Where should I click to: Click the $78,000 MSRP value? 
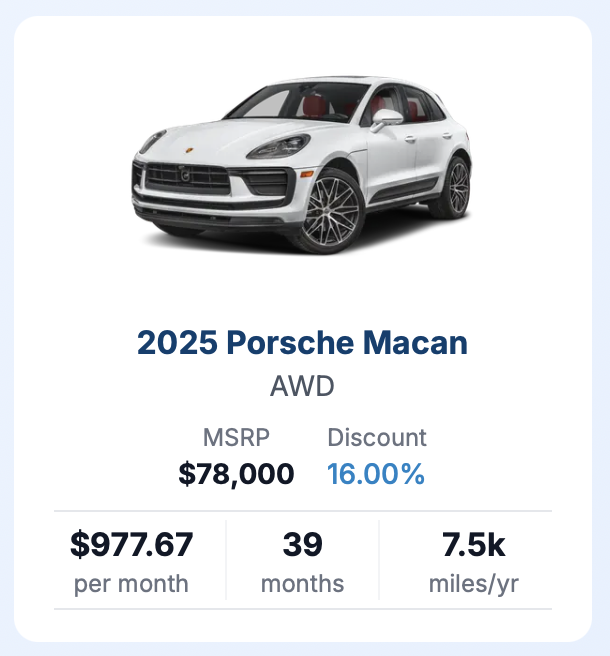pos(236,474)
